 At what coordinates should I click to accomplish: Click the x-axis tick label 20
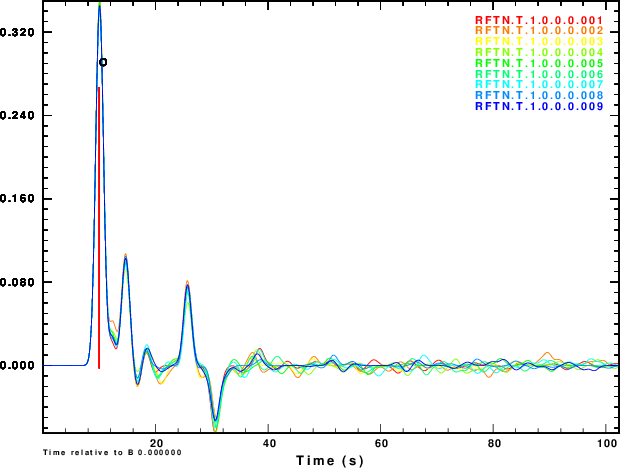click(x=156, y=443)
